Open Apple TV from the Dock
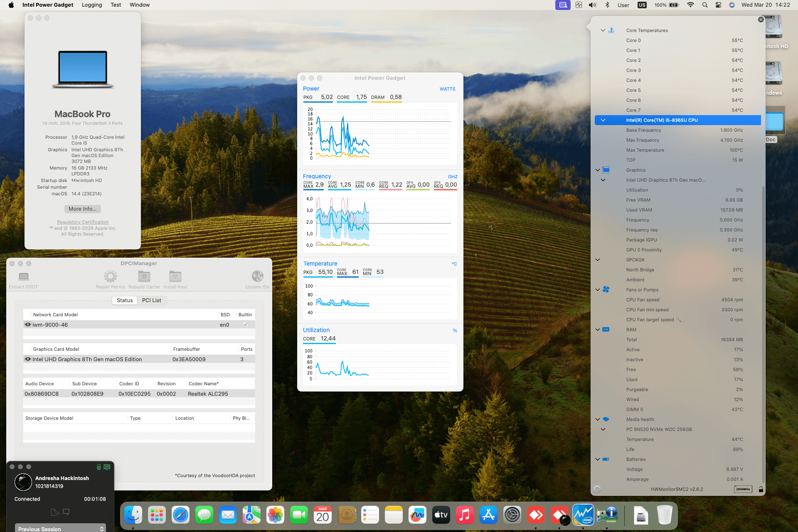This screenshot has width=798, height=532. [x=441, y=515]
